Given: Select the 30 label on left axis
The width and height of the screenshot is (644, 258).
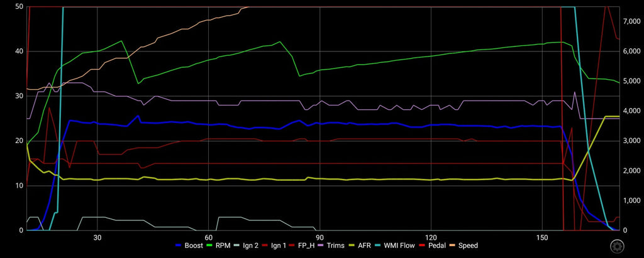Looking at the screenshot, I should 19,96.
